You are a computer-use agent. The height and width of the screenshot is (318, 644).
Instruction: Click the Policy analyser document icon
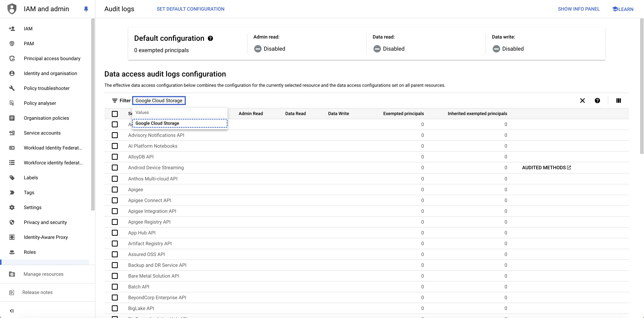click(12, 103)
